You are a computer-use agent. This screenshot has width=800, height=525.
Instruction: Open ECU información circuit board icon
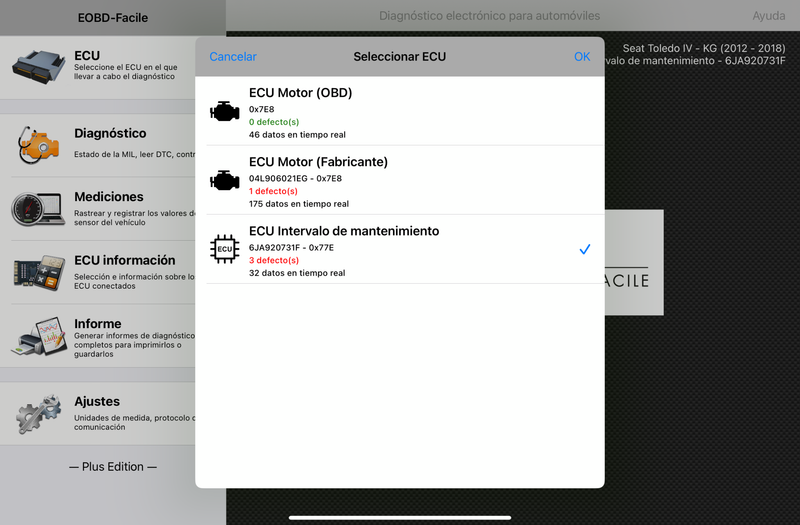coord(39,273)
